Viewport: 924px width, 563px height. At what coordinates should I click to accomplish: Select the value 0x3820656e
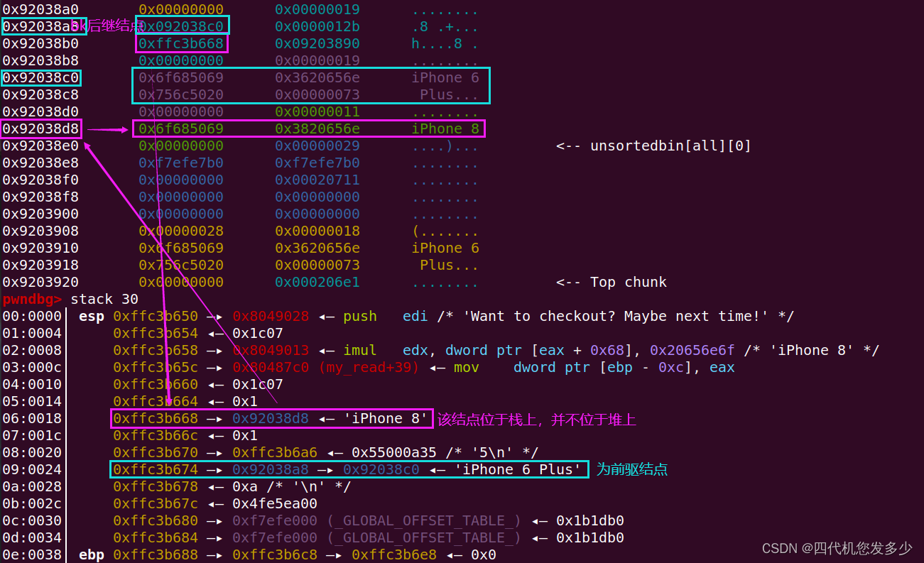(x=317, y=129)
